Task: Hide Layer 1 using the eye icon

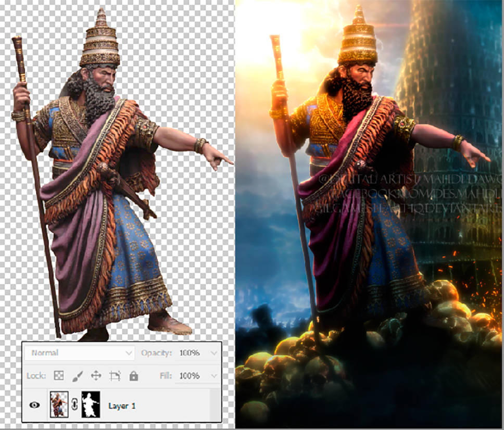Action: (x=35, y=405)
